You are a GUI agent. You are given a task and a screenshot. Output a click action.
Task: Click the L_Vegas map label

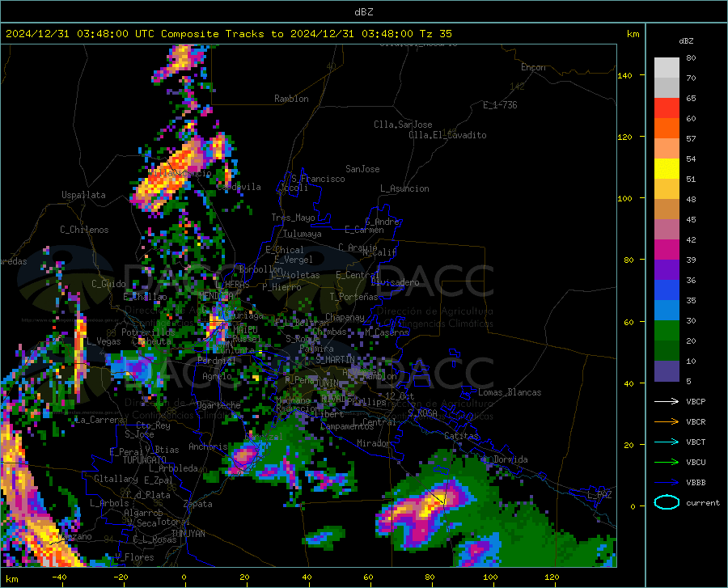(x=104, y=341)
